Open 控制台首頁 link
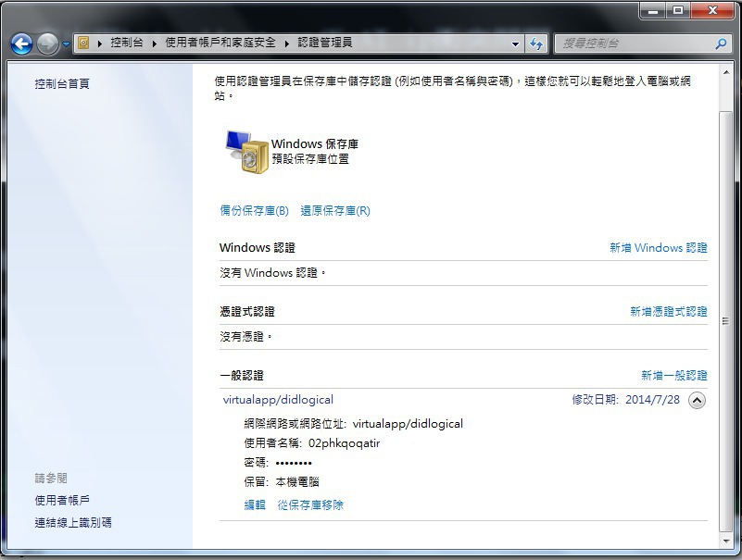Screen dimensions: 742x560 (62, 83)
